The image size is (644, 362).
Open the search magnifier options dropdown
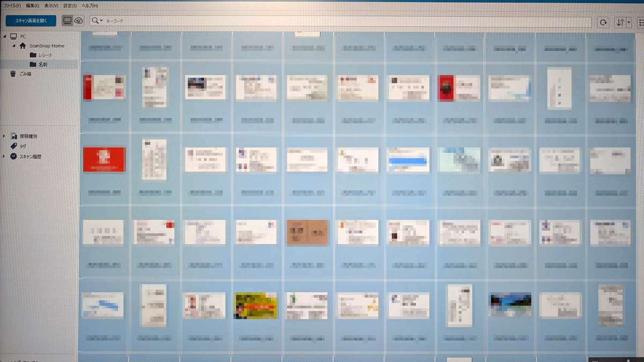click(x=97, y=21)
